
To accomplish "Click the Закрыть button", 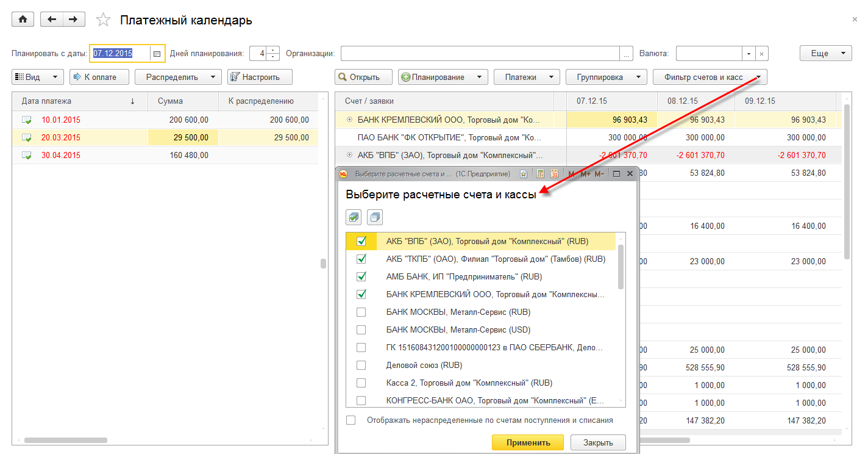I will click(597, 443).
